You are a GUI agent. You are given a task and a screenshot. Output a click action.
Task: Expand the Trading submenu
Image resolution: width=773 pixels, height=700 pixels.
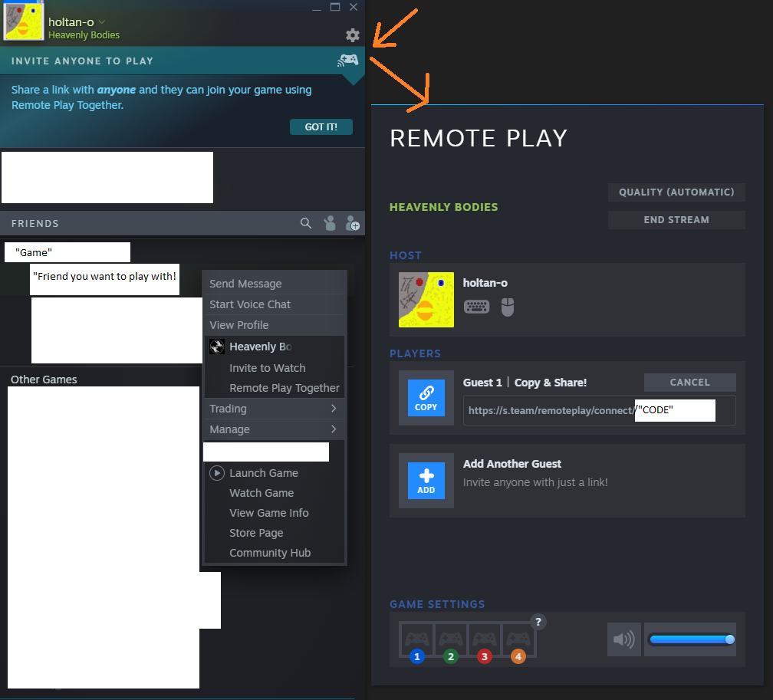coord(274,409)
